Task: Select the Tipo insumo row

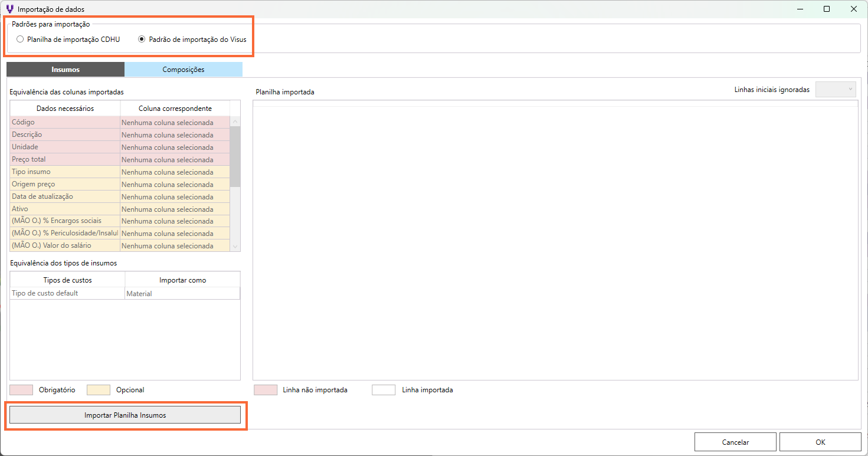Action: (65, 172)
